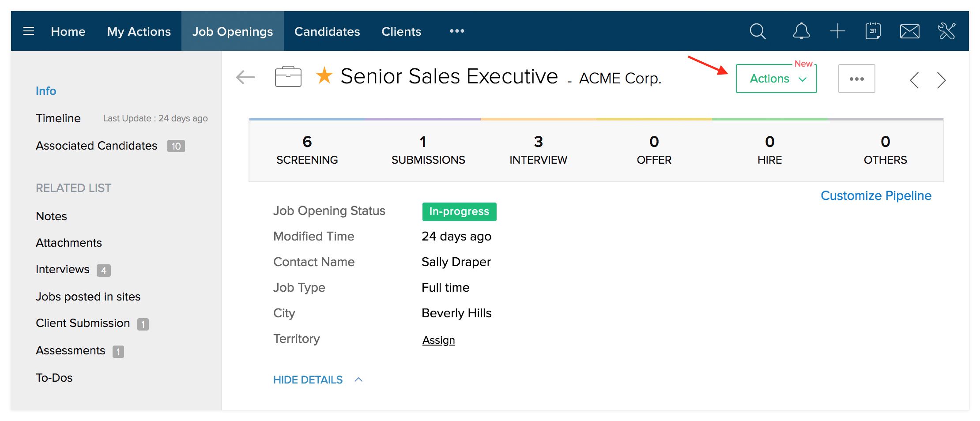Click the Assign territory link

(x=438, y=340)
